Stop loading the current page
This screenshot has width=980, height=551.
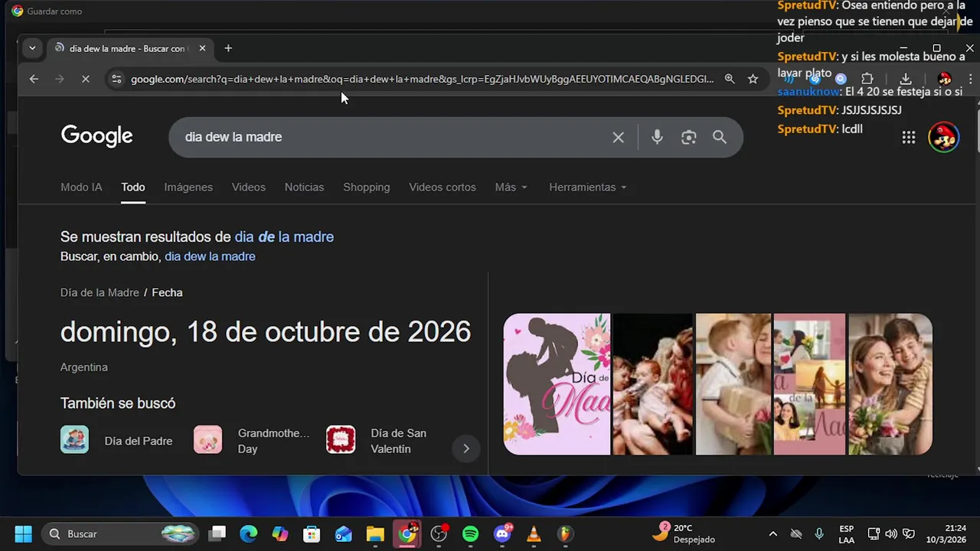point(86,79)
